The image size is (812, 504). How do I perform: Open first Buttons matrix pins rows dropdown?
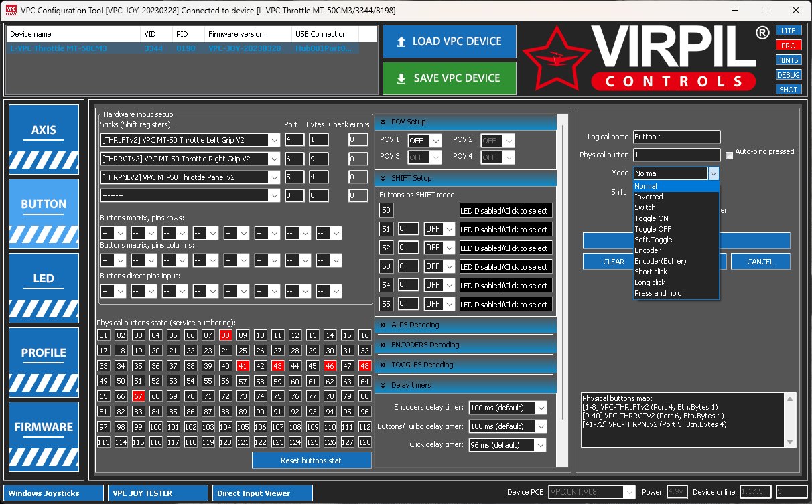click(x=120, y=233)
